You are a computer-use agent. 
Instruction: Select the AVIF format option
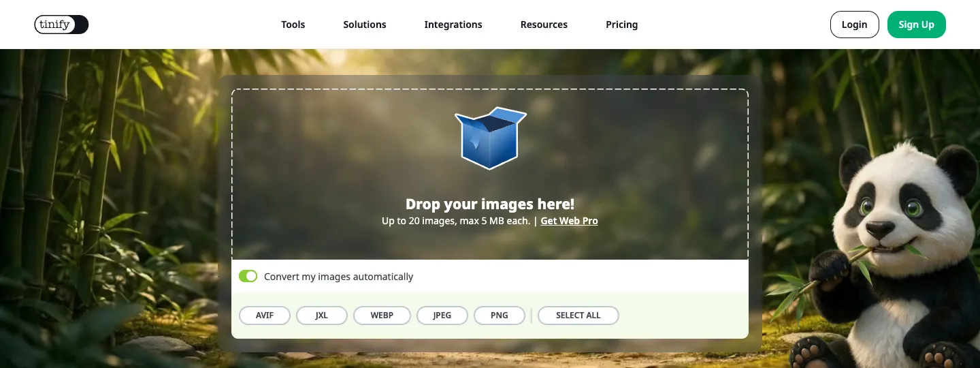pos(265,316)
